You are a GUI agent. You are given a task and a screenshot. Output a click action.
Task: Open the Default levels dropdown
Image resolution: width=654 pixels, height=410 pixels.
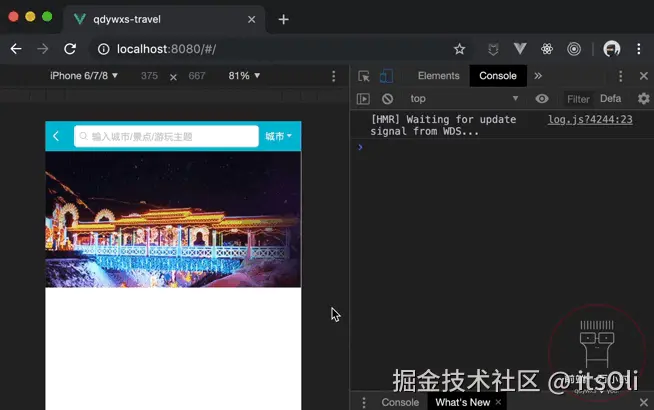(x=611, y=99)
